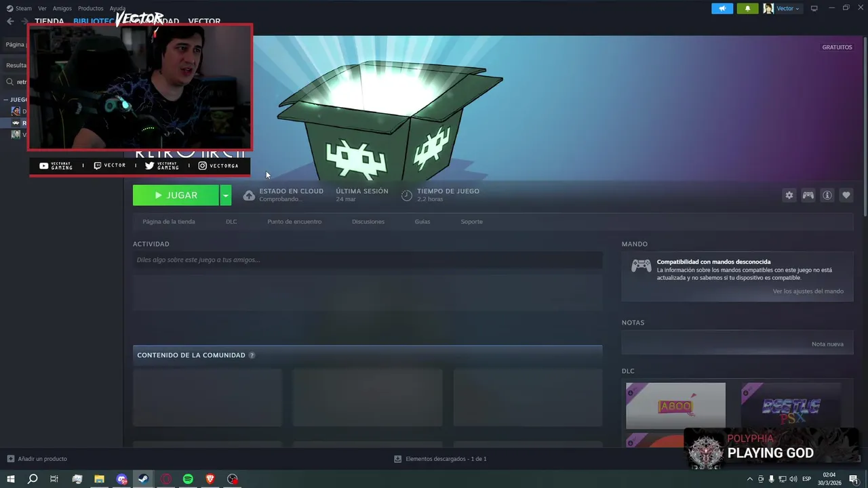Show game info icon
Image resolution: width=868 pixels, height=488 pixels.
(x=827, y=195)
